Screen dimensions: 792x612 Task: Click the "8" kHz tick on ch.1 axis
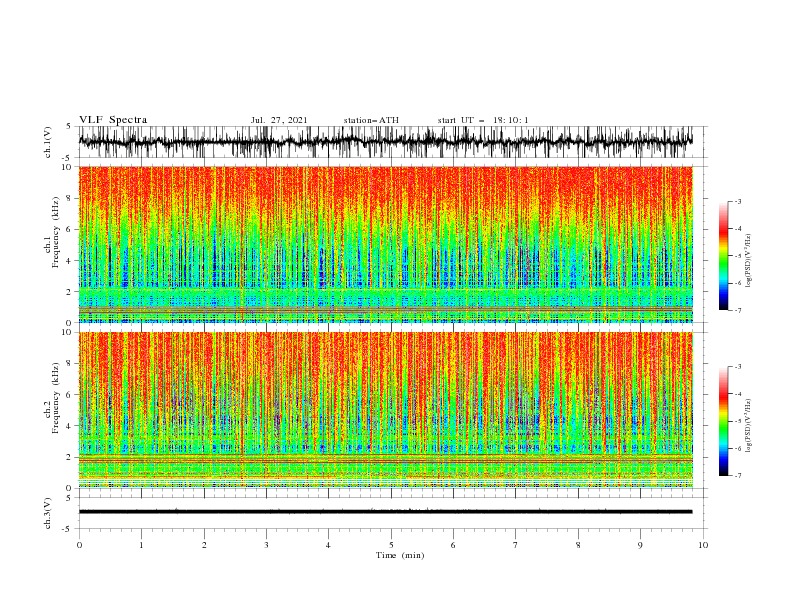pyautogui.click(x=70, y=198)
